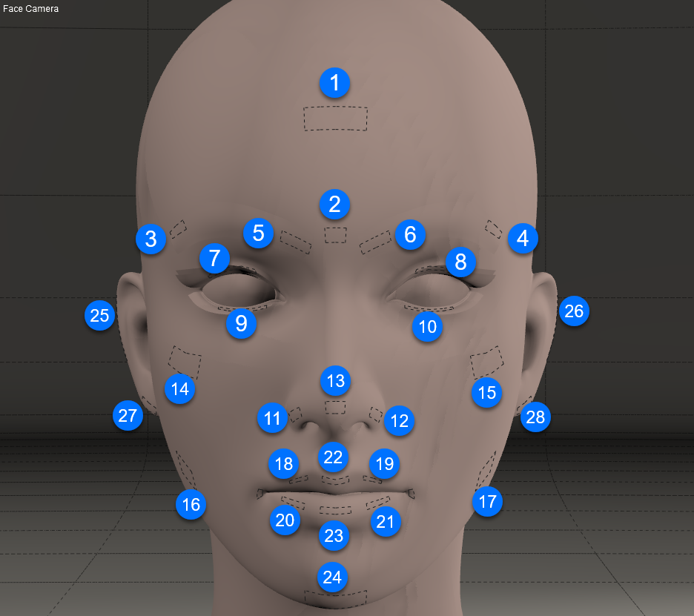Select marker 2 between the eyebrows
Image resolution: width=694 pixels, height=616 pixels.
coord(335,204)
